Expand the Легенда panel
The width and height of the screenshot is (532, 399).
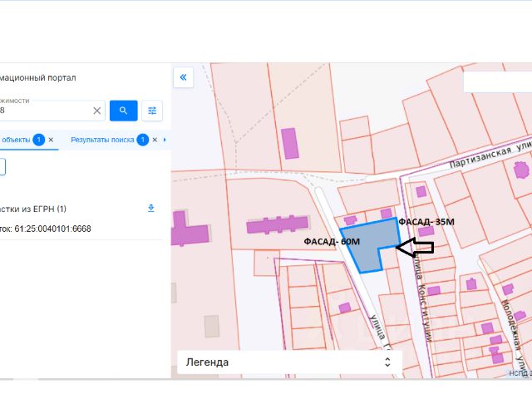pos(289,362)
